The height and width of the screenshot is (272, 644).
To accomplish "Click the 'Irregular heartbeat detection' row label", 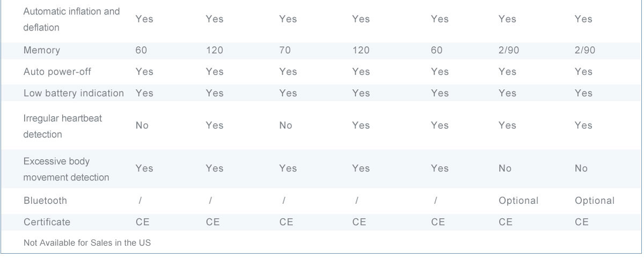I will tap(63, 126).
